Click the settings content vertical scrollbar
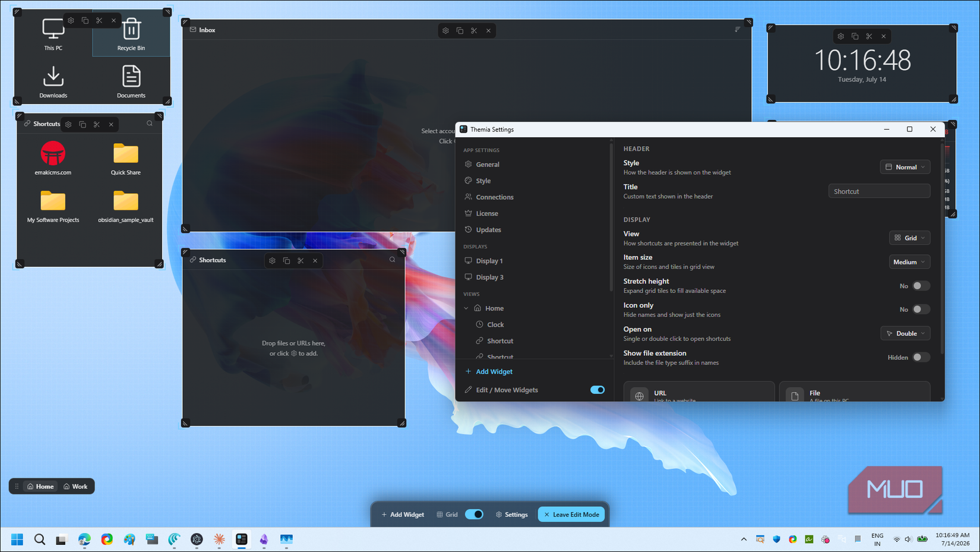 click(942, 250)
